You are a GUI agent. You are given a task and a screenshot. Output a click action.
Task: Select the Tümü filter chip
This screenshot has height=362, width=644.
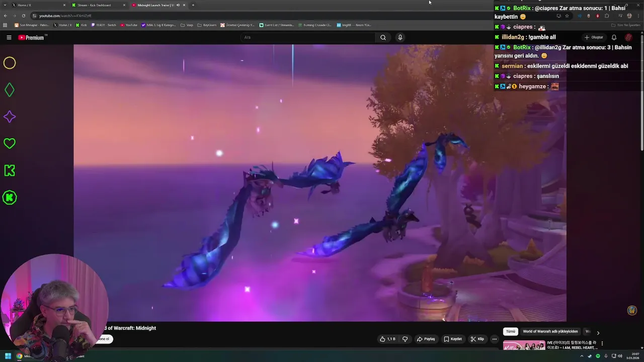tap(511, 332)
